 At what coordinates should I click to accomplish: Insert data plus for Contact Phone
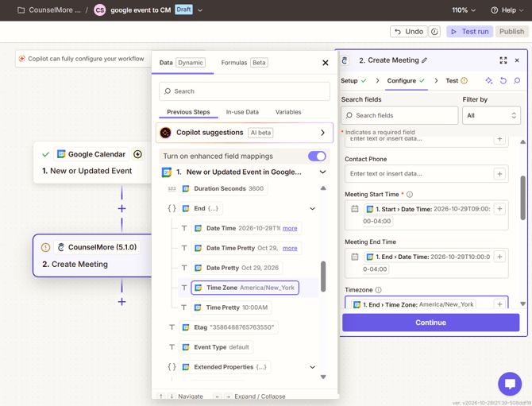[x=499, y=174]
